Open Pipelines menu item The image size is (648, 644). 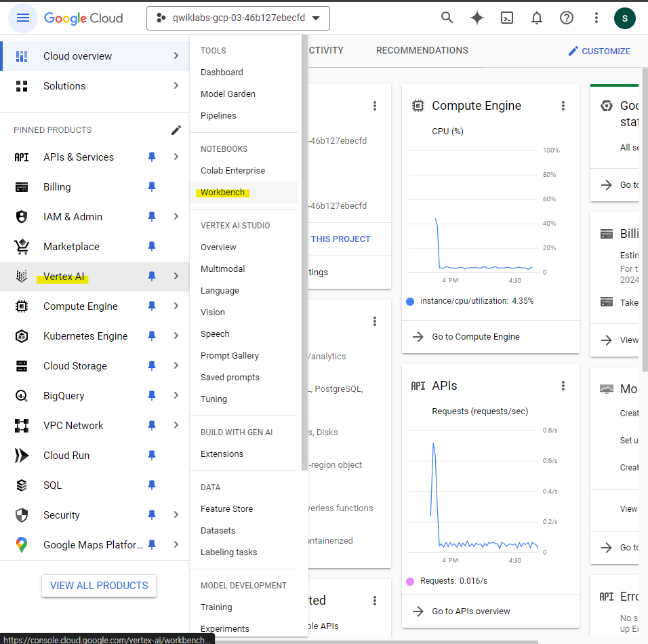(x=243, y=116)
